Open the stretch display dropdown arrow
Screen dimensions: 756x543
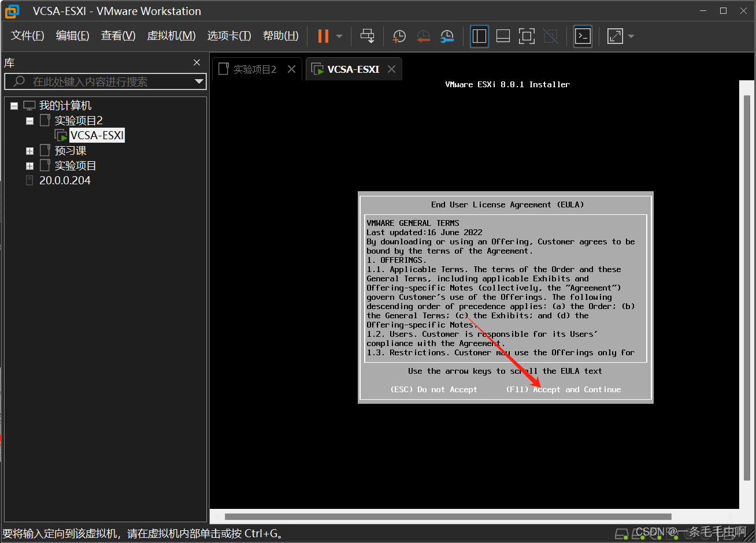(631, 36)
